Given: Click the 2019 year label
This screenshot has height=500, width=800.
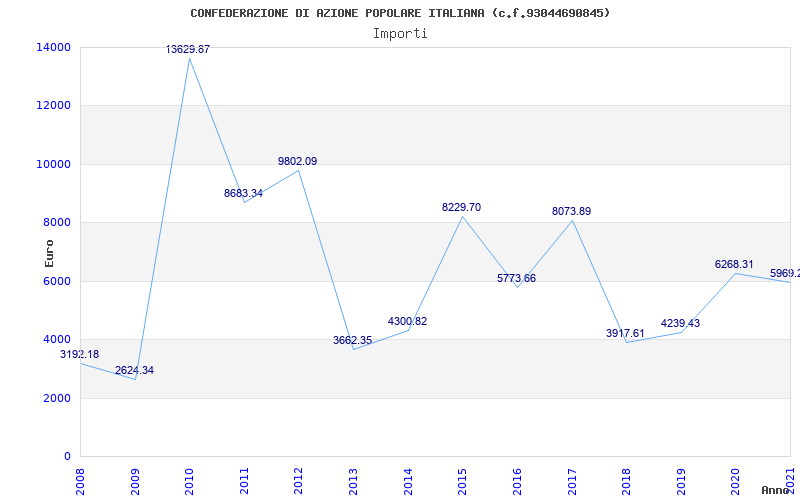Looking at the screenshot, I should (x=681, y=481).
